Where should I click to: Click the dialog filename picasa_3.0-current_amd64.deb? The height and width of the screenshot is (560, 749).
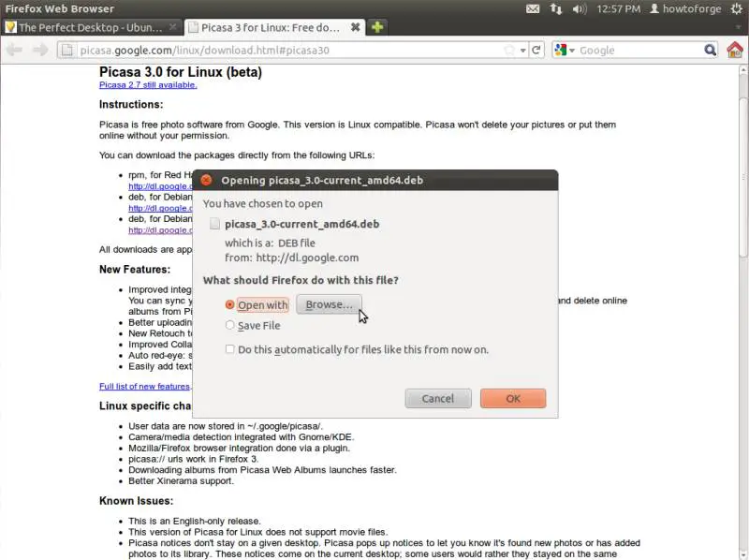(301, 224)
